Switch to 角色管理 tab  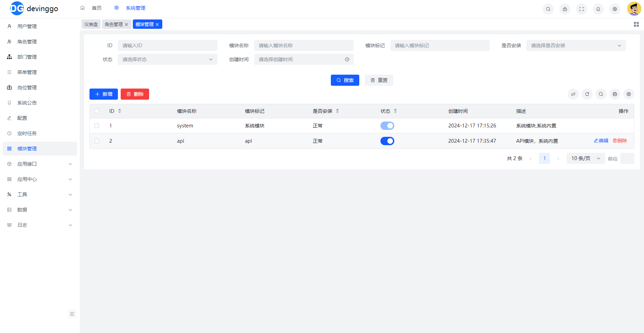point(114,24)
